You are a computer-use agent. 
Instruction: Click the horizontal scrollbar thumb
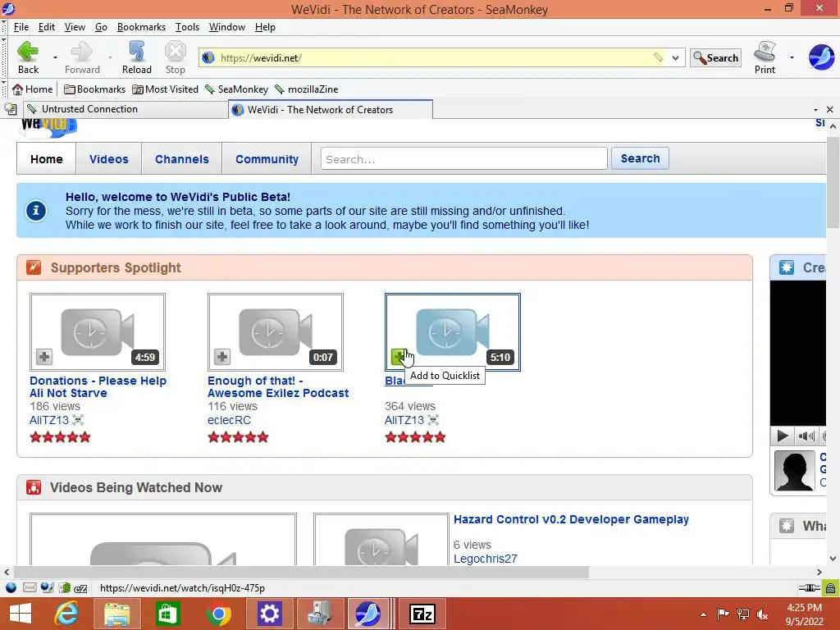301,572
